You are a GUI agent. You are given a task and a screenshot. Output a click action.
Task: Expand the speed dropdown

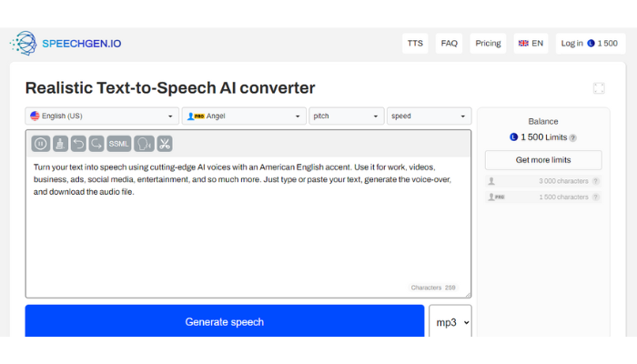(x=429, y=116)
